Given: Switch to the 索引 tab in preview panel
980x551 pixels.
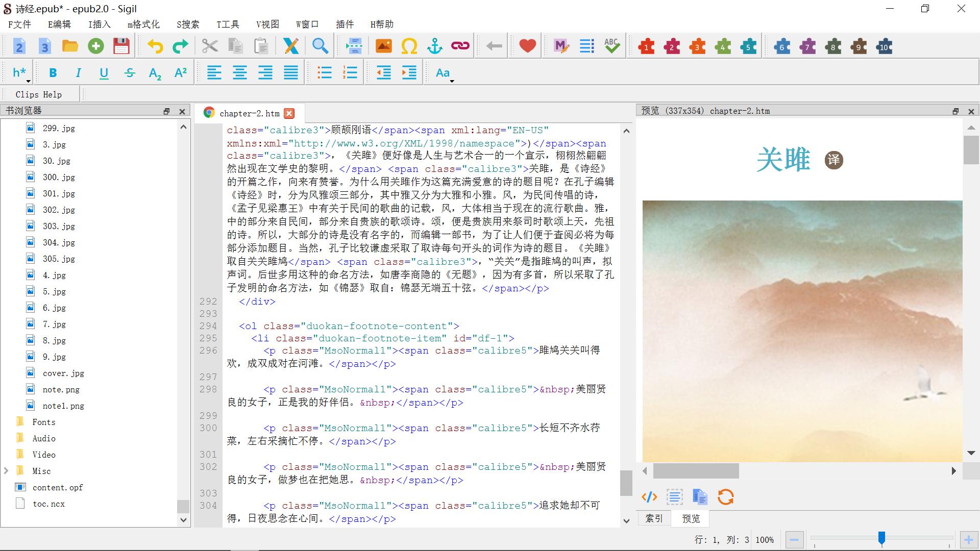Looking at the screenshot, I should (x=654, y=518).
